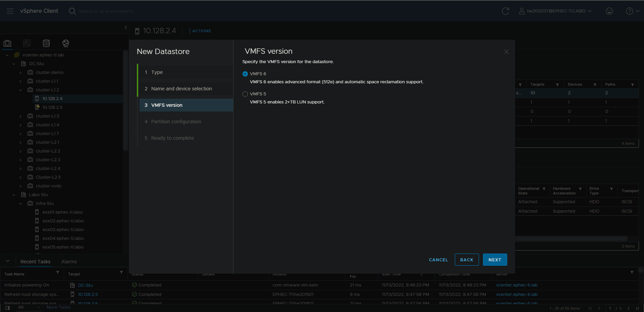
Task: Close the New Datastore dialog
Action: pyautogui.click(x=506, y=52)
